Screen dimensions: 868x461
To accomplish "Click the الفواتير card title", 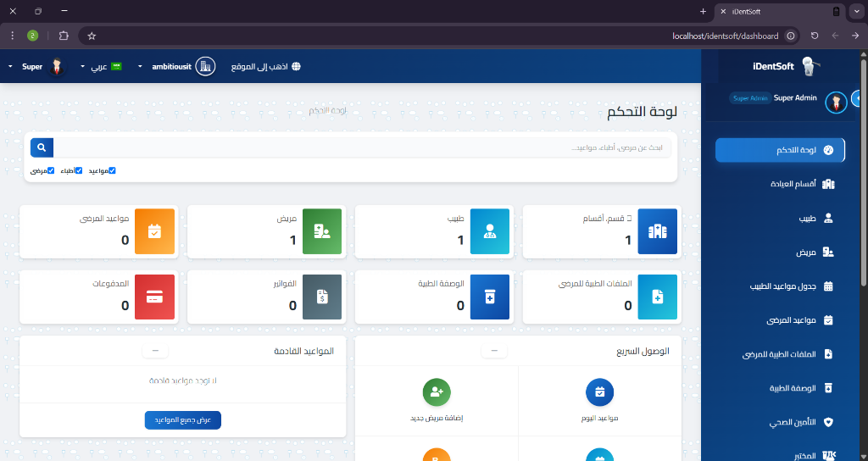I will (x=285, y=283).
